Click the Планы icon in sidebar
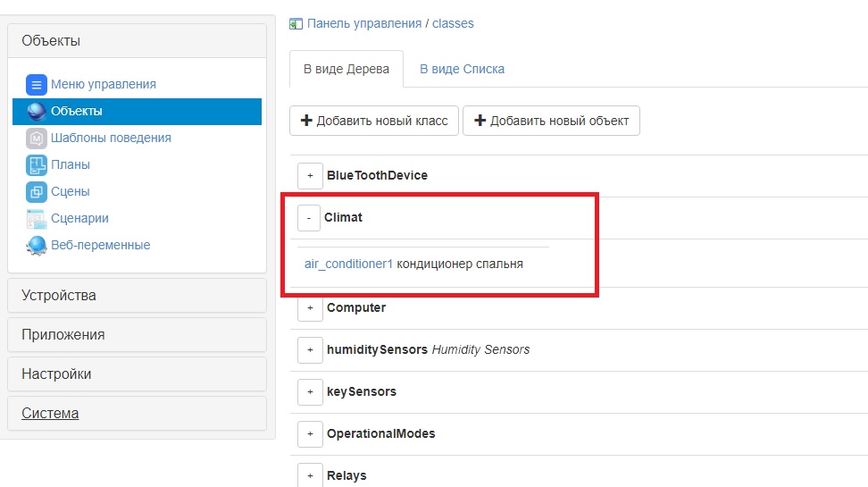868x487 pixels. (36, 165)
